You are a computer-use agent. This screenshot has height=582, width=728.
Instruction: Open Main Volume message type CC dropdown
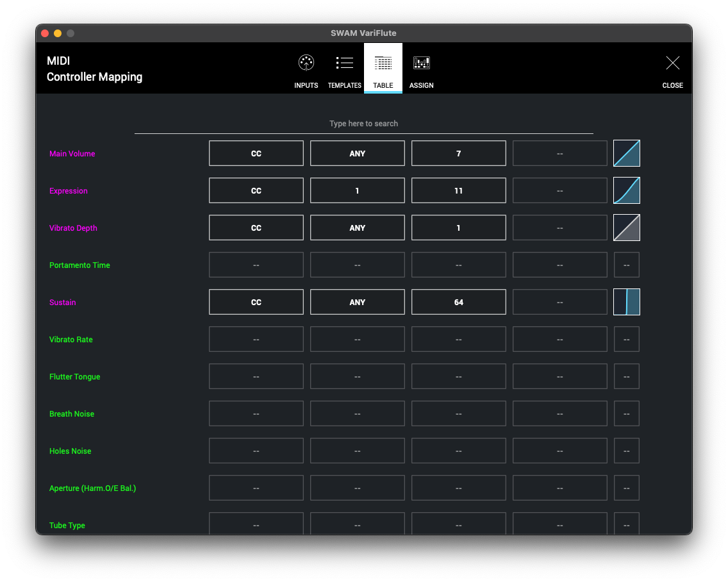[x=256, y=154]
